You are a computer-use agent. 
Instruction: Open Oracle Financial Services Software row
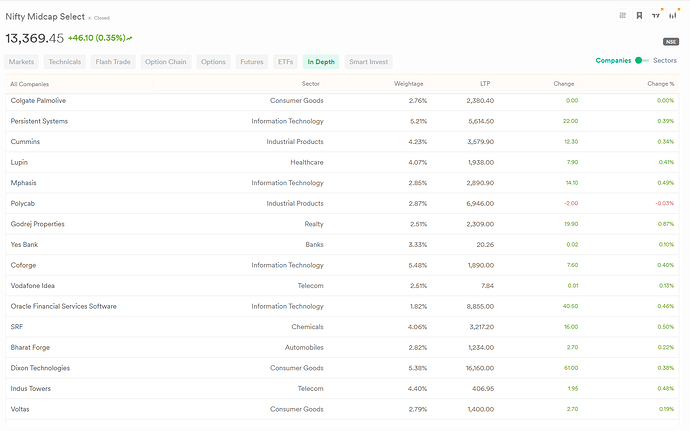click(x=342, y=306)
